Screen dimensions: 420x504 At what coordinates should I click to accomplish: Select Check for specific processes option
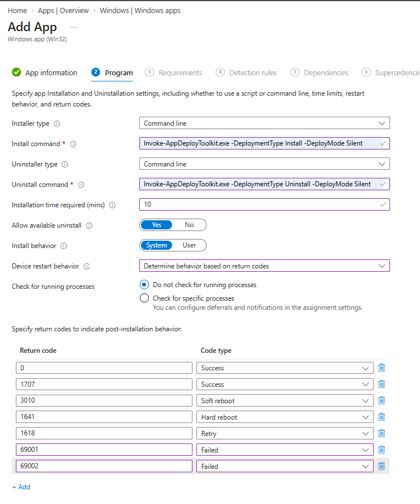click(x=144, y=298)
